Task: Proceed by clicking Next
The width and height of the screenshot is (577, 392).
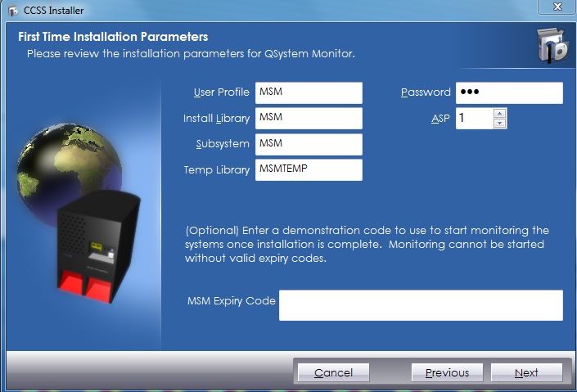Action: click(x=526, y=372)
